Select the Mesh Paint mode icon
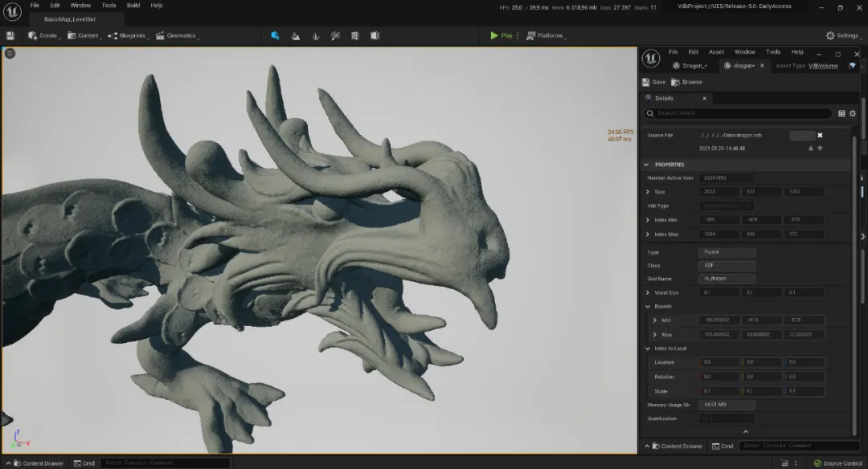 coord(334,35)
